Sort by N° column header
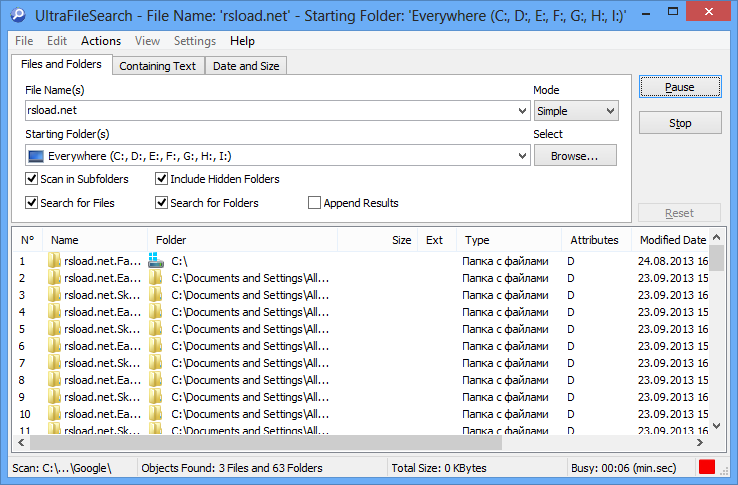 [x=28, y=240]
